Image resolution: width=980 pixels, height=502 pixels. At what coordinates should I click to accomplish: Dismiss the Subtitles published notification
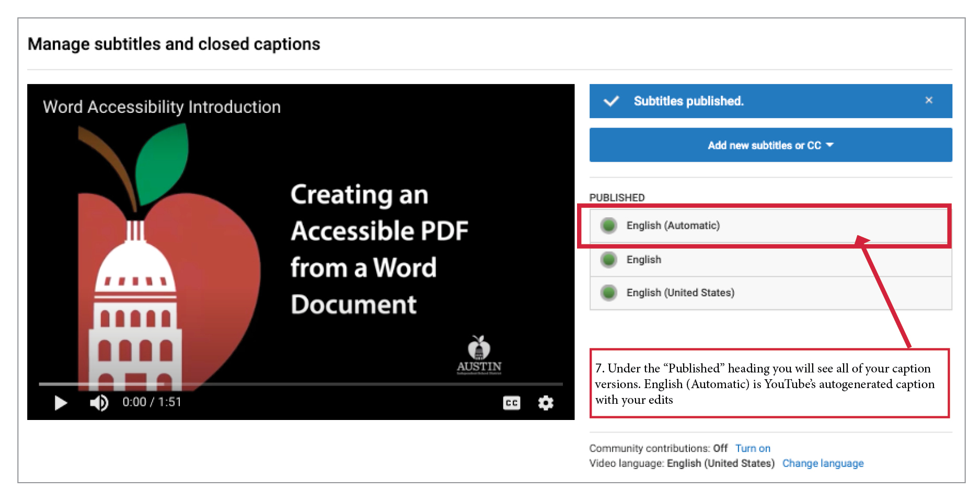coord(928,100)
